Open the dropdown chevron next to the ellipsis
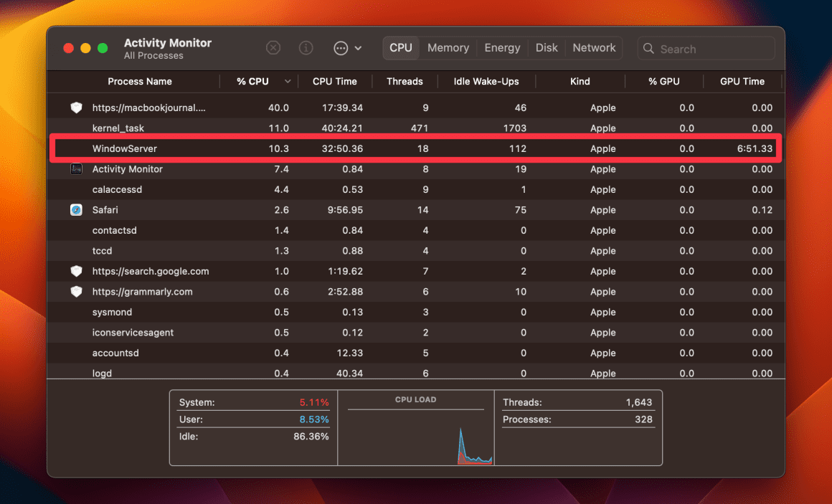Screen dimensions: 832x504 tap(358, 48)
